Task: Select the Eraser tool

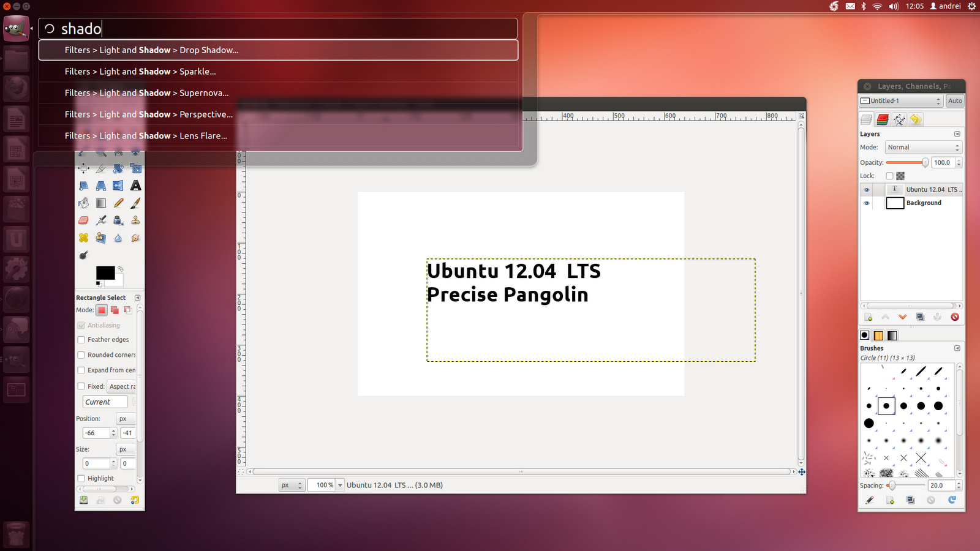Action: pyautogui.click(x=84, y=220)
